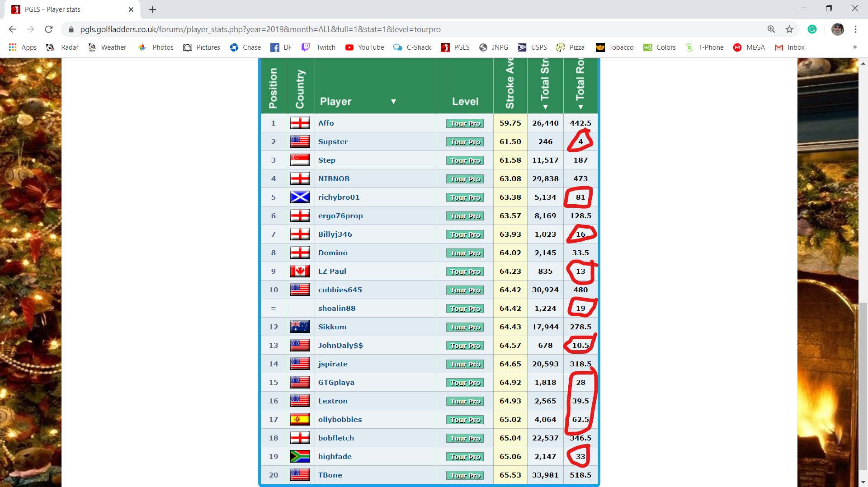
Task: Open a new browser tab
Action: pyautogui.click(x=153, y=9)
